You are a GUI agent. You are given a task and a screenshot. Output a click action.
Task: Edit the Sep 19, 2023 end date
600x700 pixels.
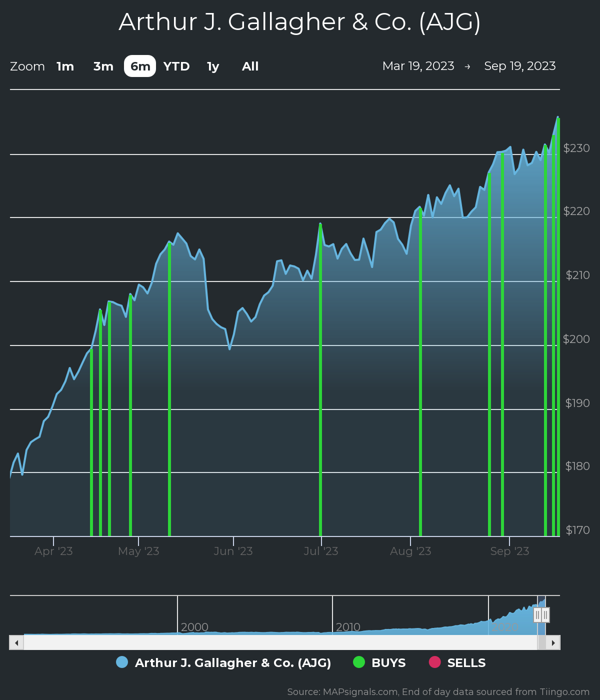click(x=520, y=66)
